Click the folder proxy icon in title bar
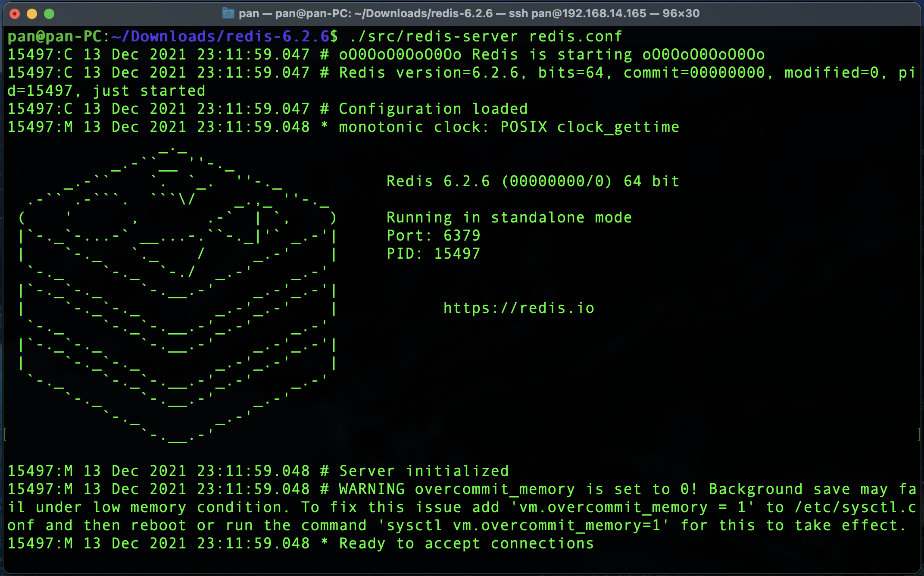This screenshot has width=924, height=576. click(x=228, y=13)
